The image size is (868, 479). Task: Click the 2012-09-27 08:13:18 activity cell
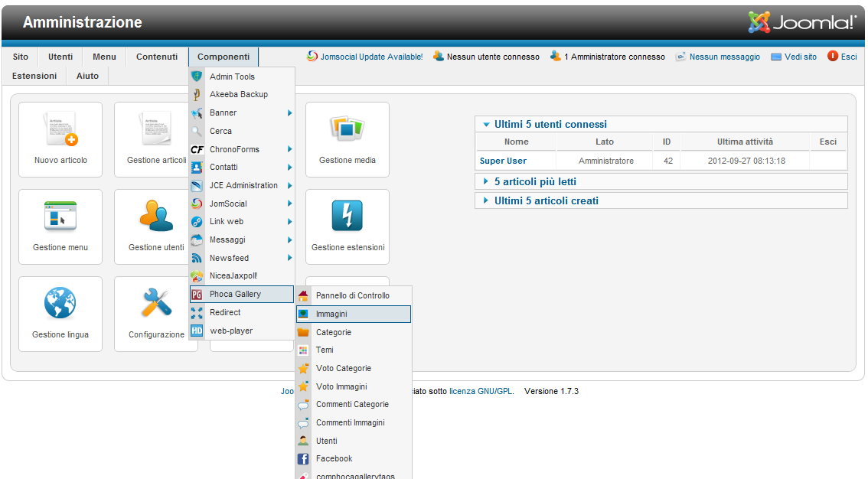pos(746,161)
